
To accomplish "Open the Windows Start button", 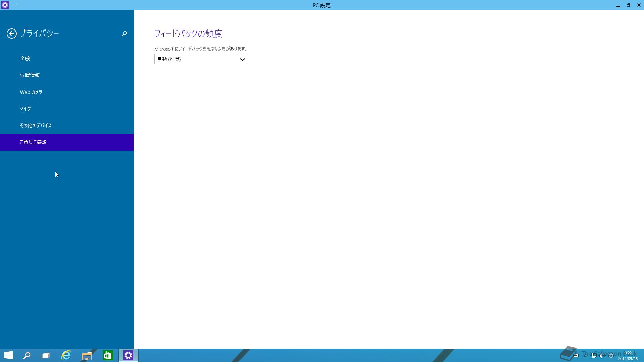I will pyautogui.click(x=8, y=355).
